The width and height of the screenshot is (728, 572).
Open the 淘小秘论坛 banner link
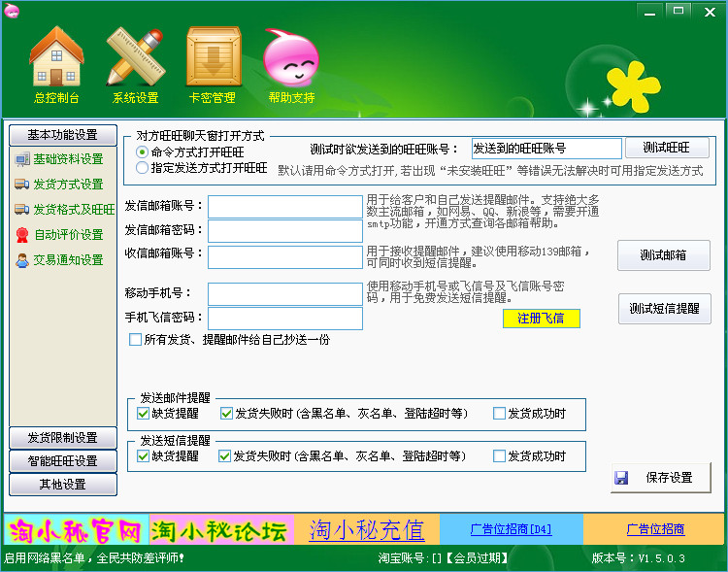pos(221,529)
